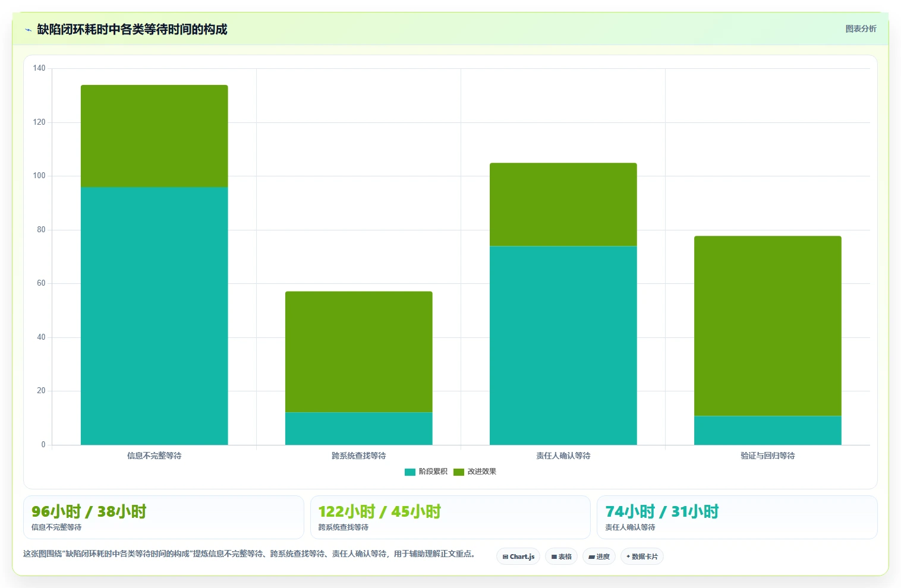Click the green bar segment for 信息不完整等待
The height and width of the screenshot is (588, 901).
[x=155, y=136]
